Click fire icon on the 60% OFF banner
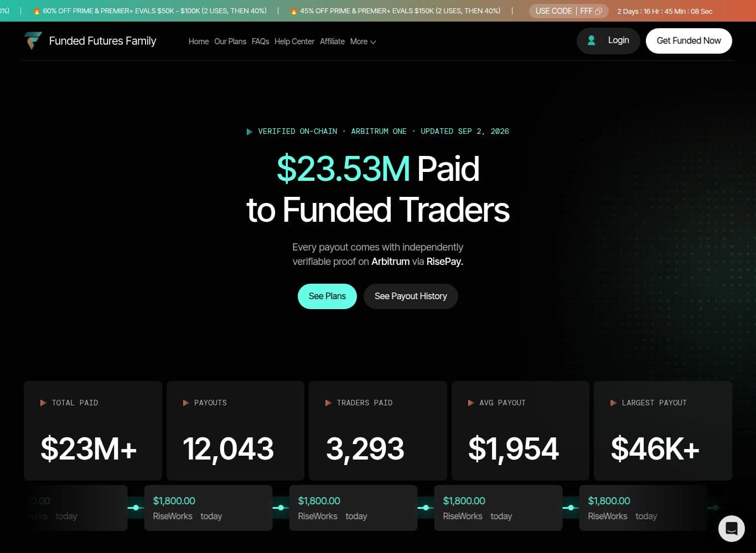 tap(37, 11)
